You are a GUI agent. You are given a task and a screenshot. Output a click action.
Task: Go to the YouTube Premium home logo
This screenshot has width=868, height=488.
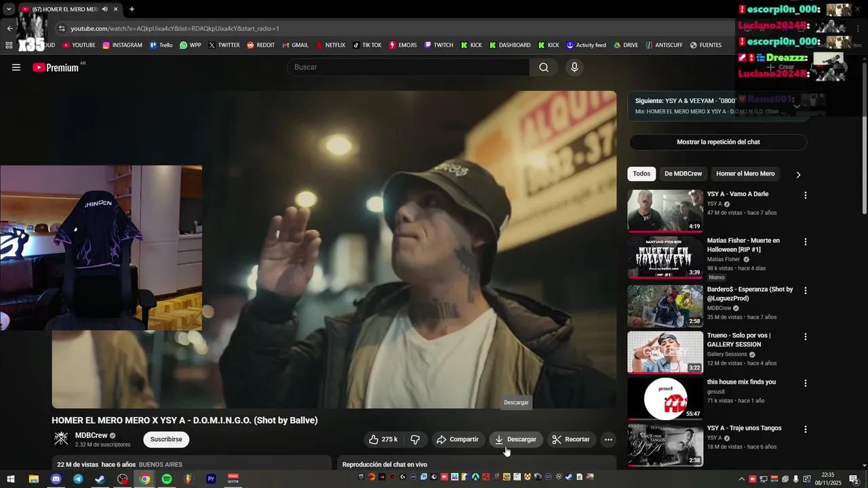tap(56, 67)
